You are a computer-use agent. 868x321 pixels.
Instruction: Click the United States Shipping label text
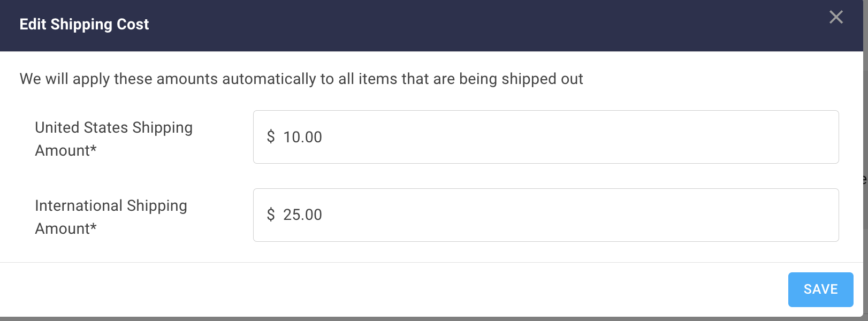coord(113,128)
